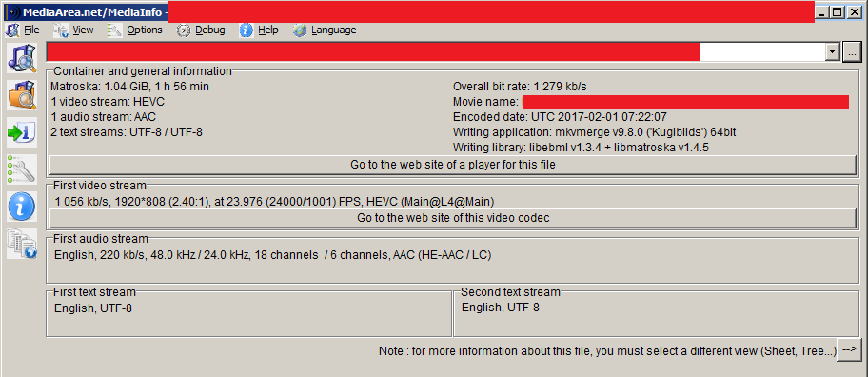868x377 pixels.
Task: Click the browse ellipsis button
Action: tap(852, 52)
